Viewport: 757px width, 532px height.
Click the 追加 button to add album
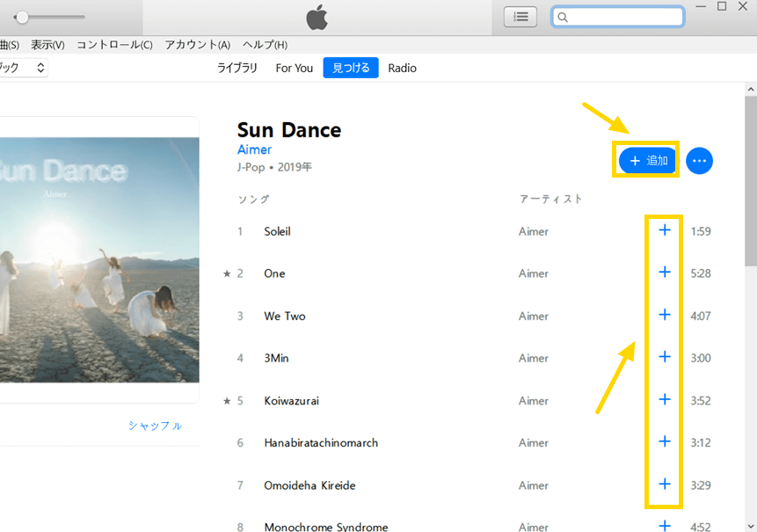pos(647,160)
